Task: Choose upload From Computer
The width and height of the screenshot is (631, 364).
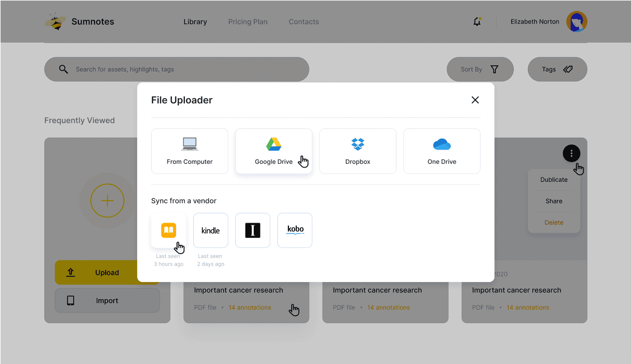Action: [x=190, y=151]
